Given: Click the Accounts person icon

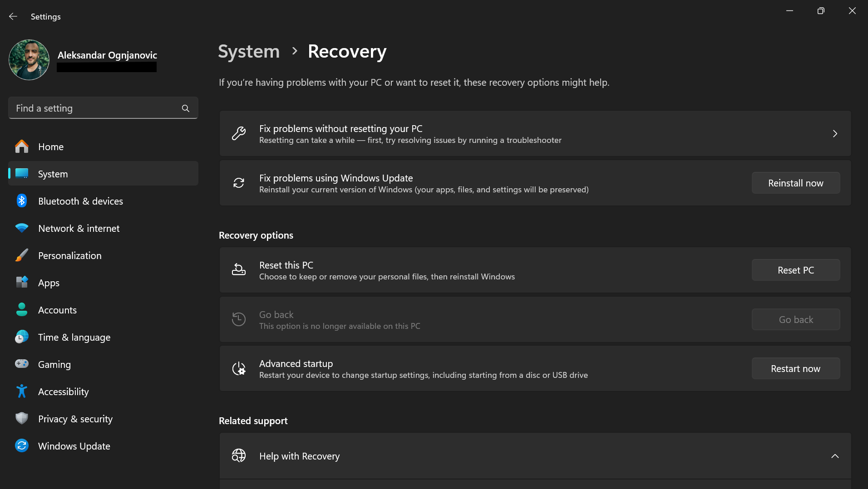Looking at the screenshot, I should [22, 310].
